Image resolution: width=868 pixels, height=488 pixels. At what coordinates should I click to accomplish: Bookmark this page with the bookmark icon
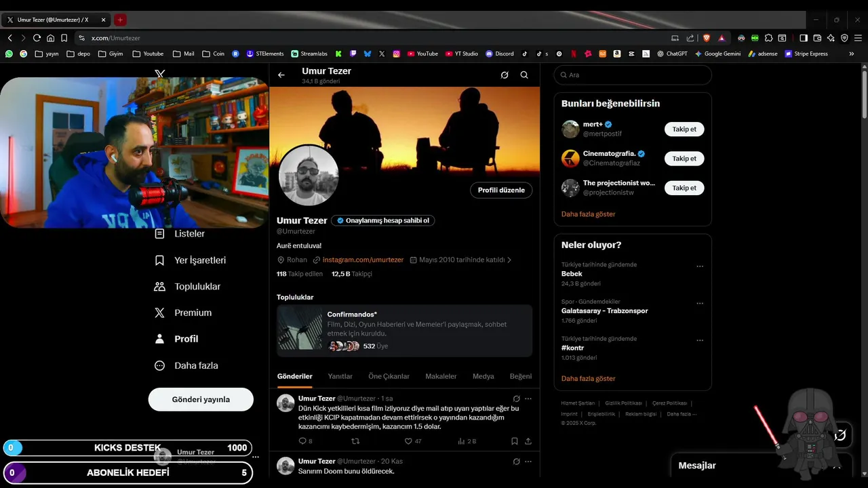pos(64,38)
